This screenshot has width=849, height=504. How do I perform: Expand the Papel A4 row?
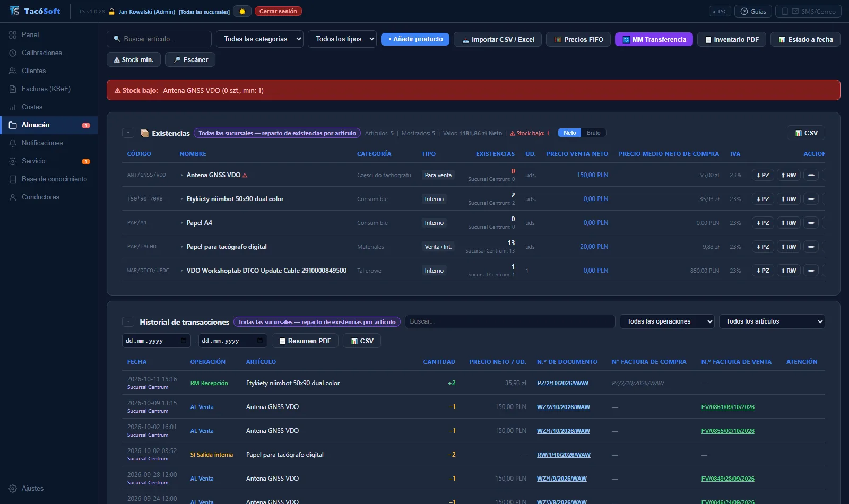tap(182, 223)
